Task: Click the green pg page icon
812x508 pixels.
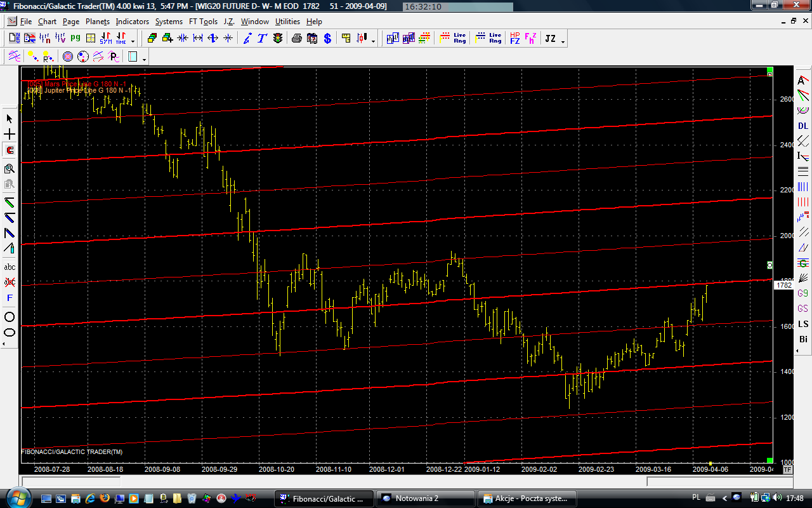Action: click(x=75, y=38)
